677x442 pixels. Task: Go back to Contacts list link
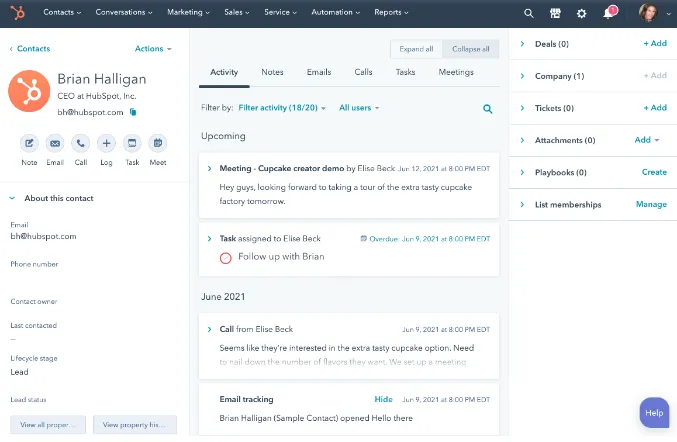click(x=30, y=49)
